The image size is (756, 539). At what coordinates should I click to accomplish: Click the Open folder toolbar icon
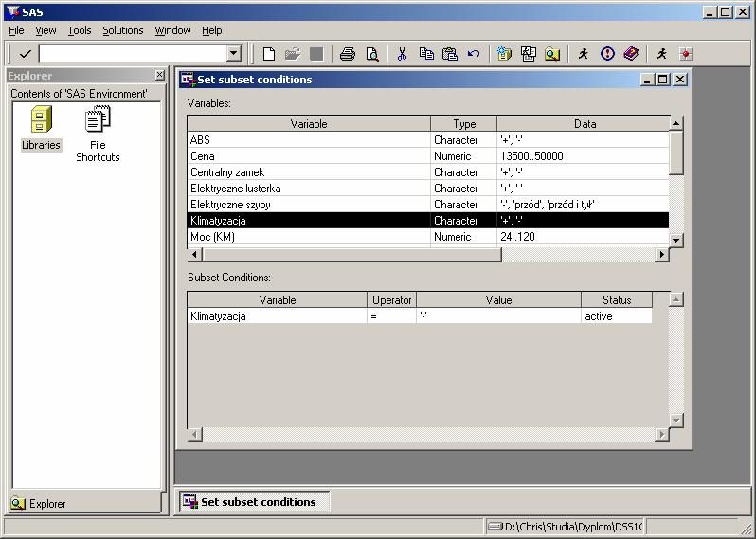(x=293, y=54)
